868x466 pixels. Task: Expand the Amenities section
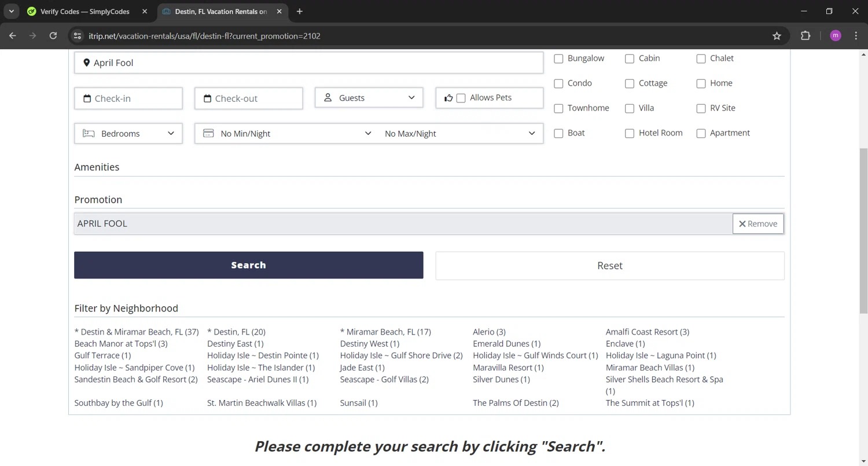97,167
